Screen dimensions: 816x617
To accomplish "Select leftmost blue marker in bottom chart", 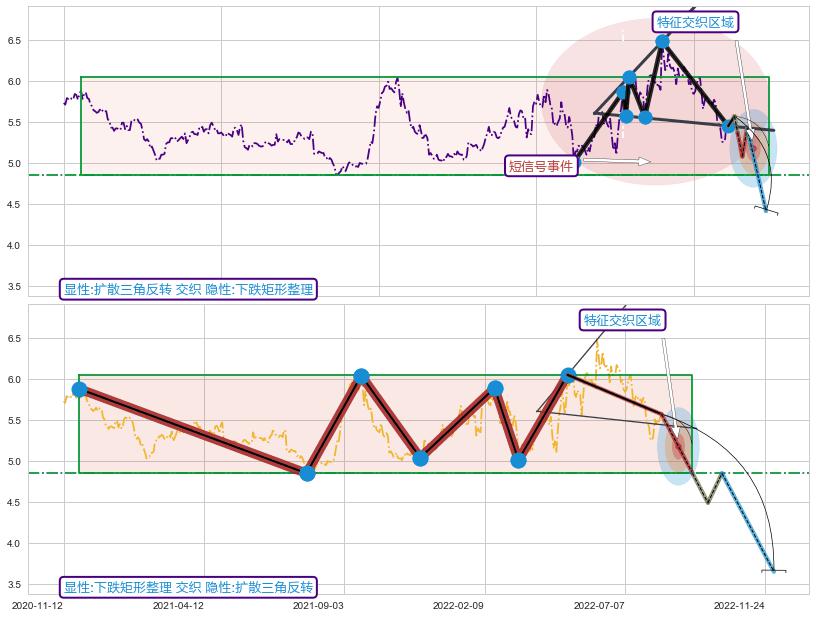I will pyautogui.click(x=79, y=389).
